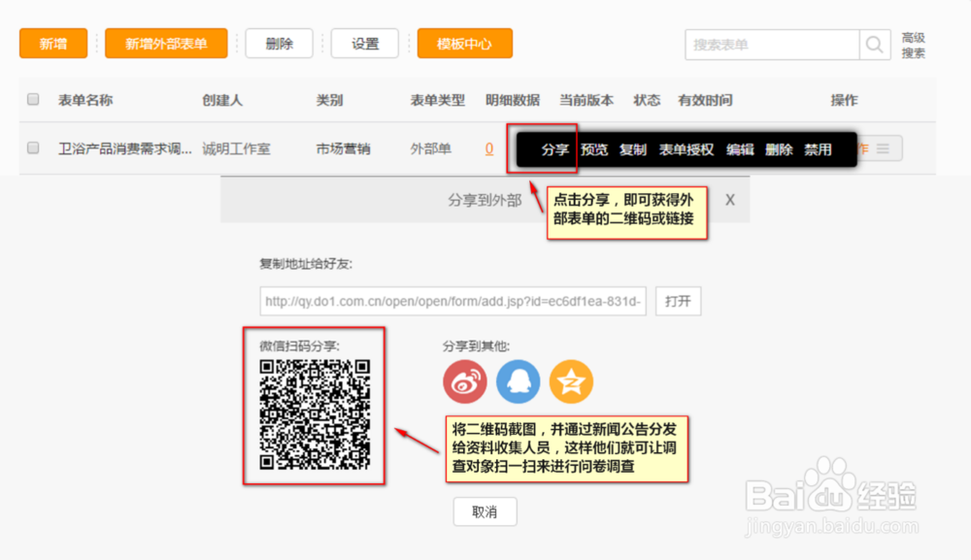Select 编辑 in the action menu

pyautogui.click(x=740, y=149)
